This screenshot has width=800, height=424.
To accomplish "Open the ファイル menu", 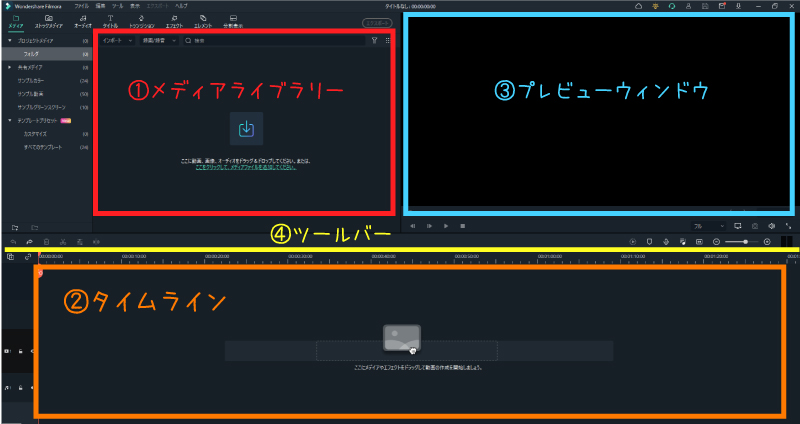I will point(81,6).
